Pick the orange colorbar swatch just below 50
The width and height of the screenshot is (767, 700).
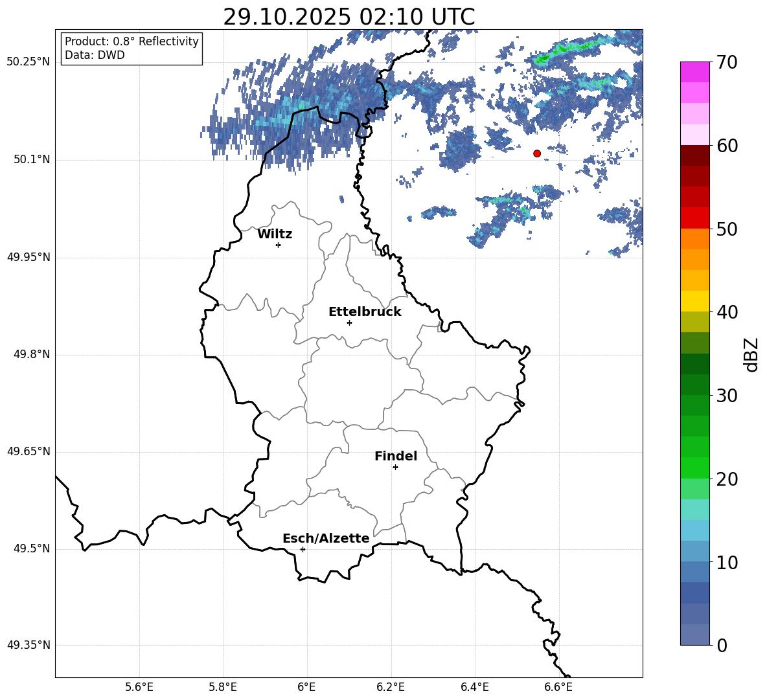pos(695,239)
